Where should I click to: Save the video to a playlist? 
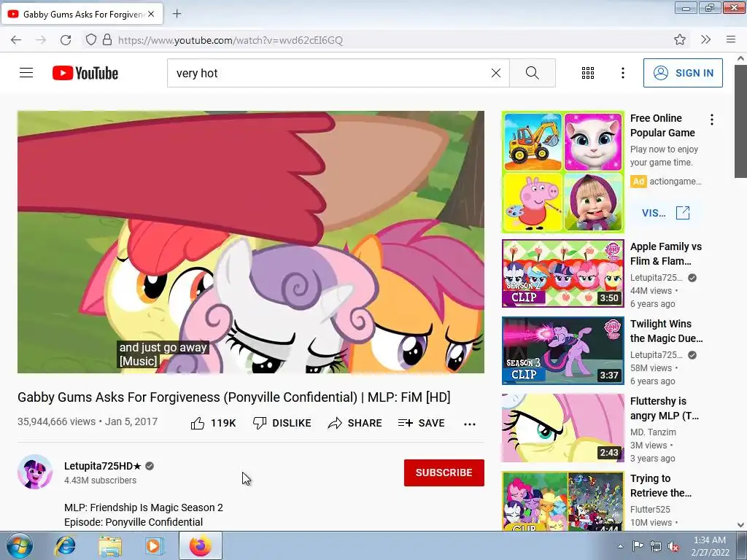tap(421, 423)
